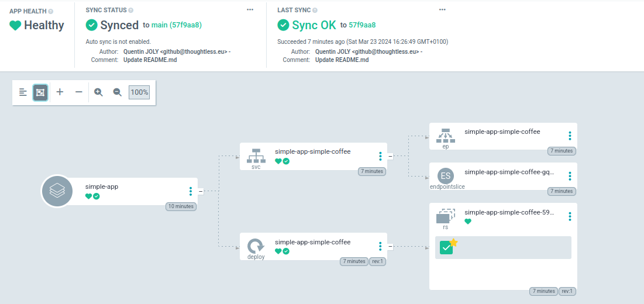Click the minus icon in the tree toolbar
Image resolution: width=644 pixels, height=304 pixels.
79,92
